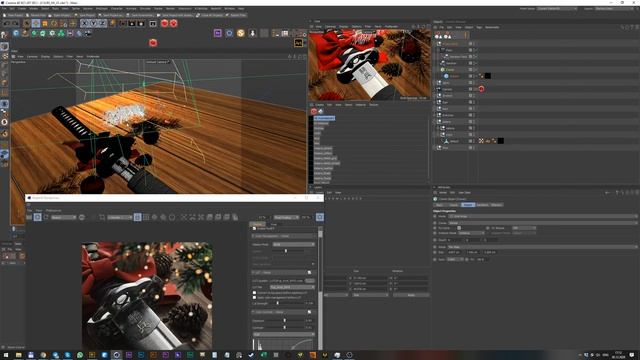Click the Close All Projects button

[x=210, y=15]
